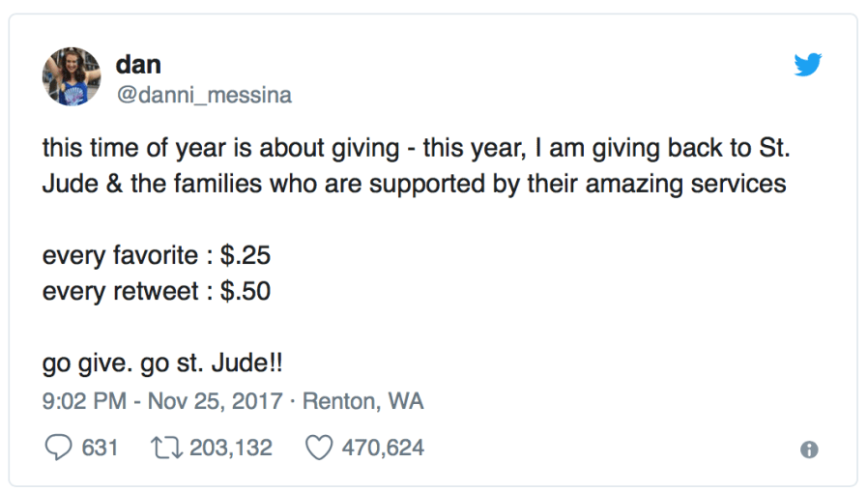Open the tweet info circle icon
The height and width of the screenshot is (492, 868).
(x=810, y=449)
